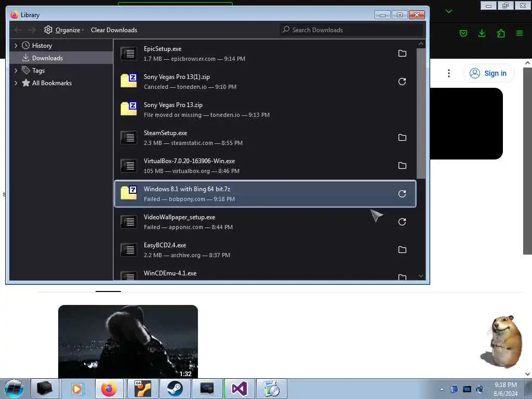The height and width of the screenshot is (399, 532).
Task: Click the Windows Start orb
Action: click(x=14, y=389)
